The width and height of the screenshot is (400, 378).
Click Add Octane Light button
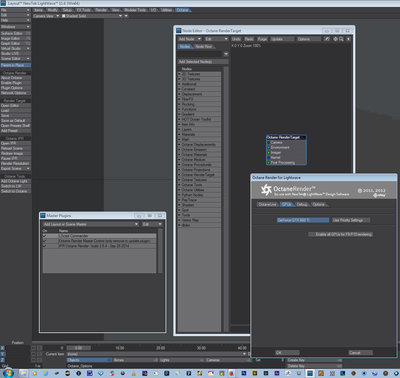click(15, 181)
